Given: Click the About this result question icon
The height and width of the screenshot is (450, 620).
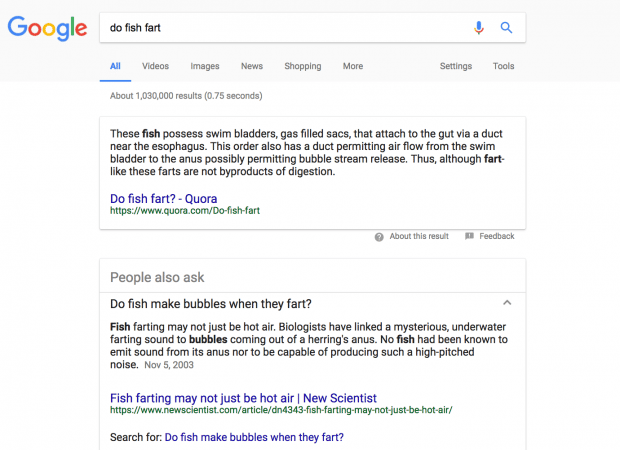Looking at the screenshot, I should tap(379, 237).
